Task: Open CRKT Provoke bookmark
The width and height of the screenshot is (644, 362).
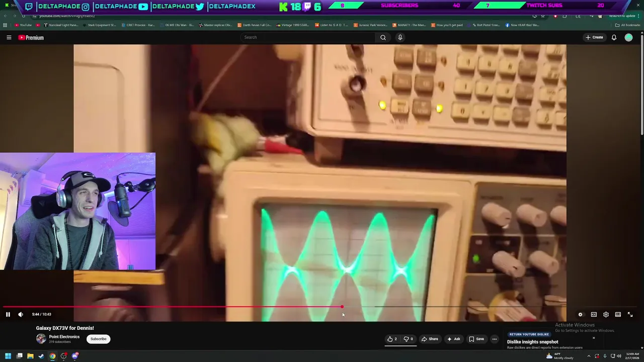Action: (x=138, y=25)
